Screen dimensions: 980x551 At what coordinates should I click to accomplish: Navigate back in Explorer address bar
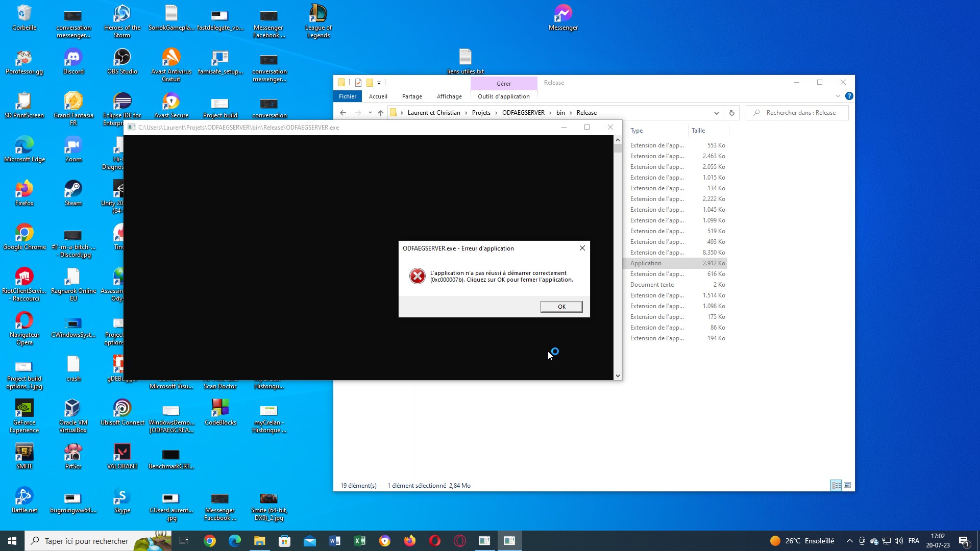pos(344,112)
